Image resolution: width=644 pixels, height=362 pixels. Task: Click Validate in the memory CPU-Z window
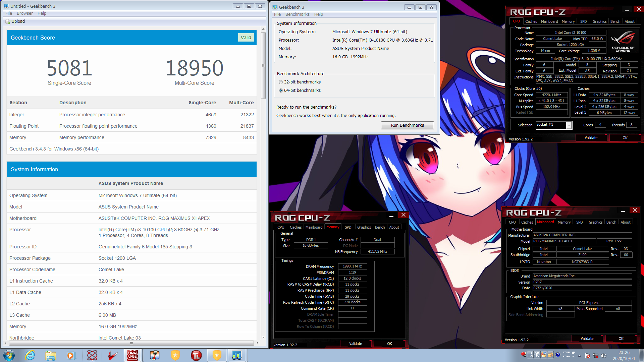click(356, 344)
